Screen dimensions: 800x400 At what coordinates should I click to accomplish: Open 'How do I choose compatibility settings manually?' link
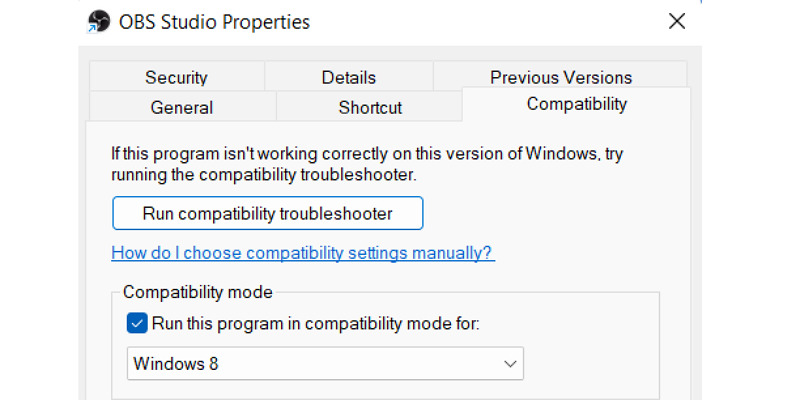click(303, 253)
